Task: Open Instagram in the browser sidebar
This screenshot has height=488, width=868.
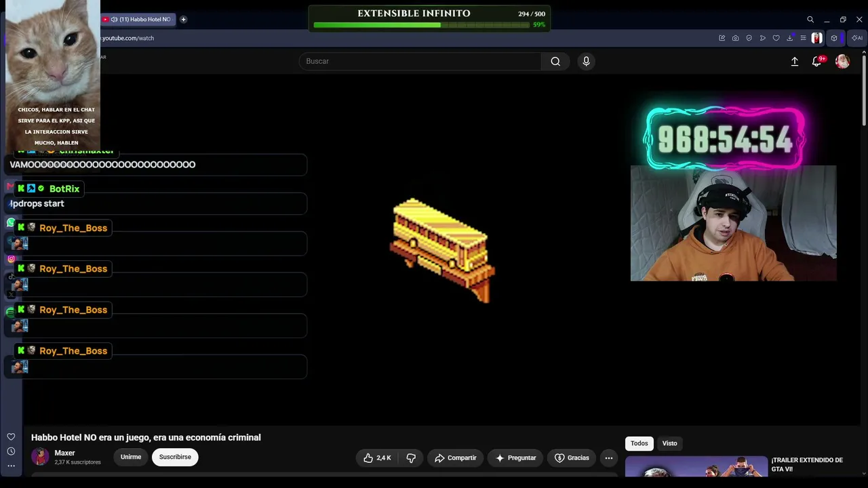Action: 11,259
